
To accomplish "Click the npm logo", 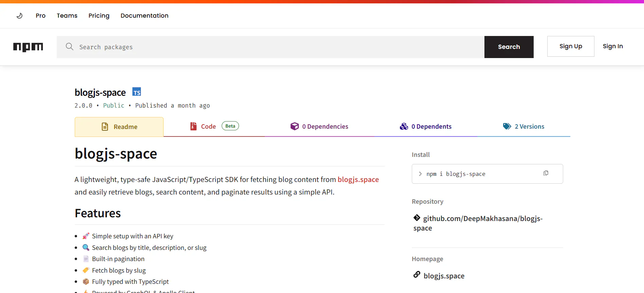I will pos(28,47).
